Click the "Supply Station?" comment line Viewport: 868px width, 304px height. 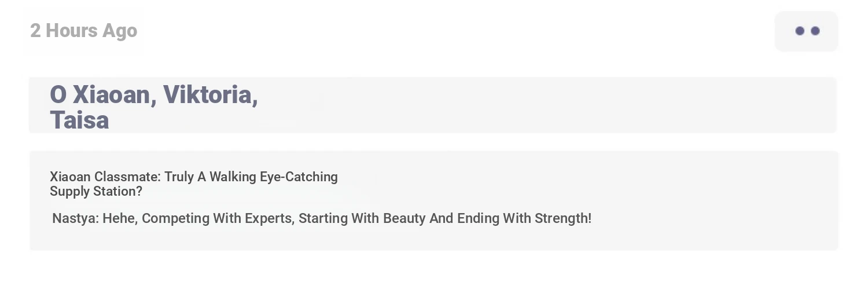96,192
